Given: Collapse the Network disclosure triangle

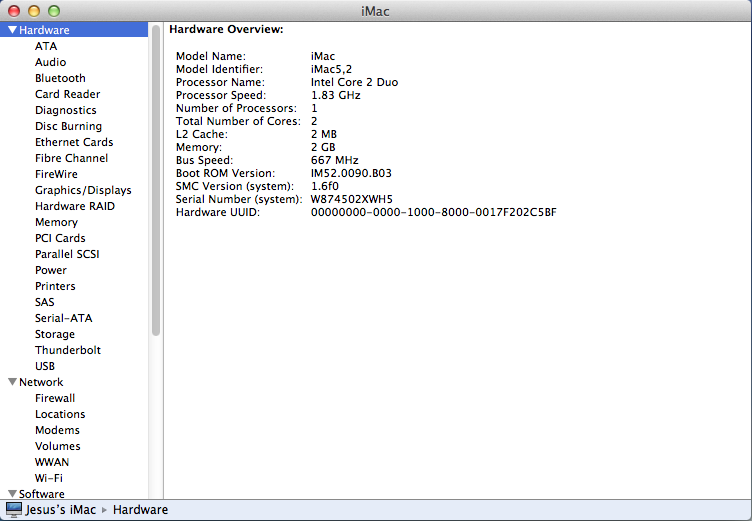Looking at the screenshot, I should 12,382.
